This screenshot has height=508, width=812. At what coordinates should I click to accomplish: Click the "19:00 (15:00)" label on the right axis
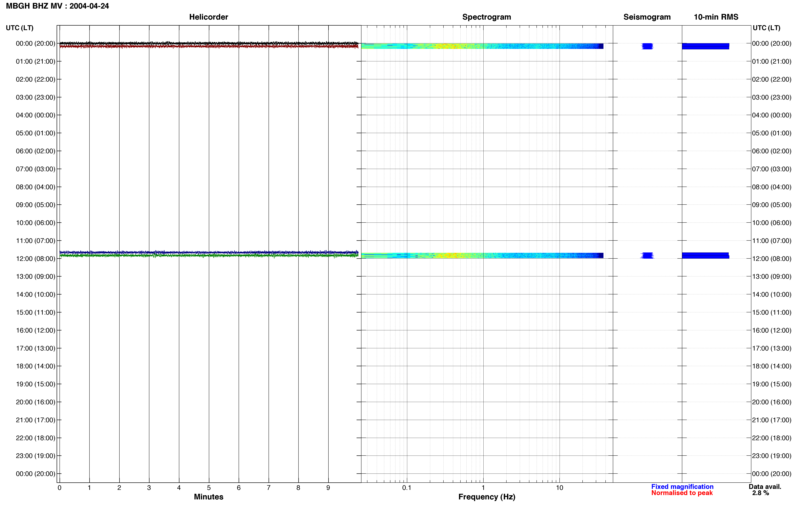coord(772,384)
